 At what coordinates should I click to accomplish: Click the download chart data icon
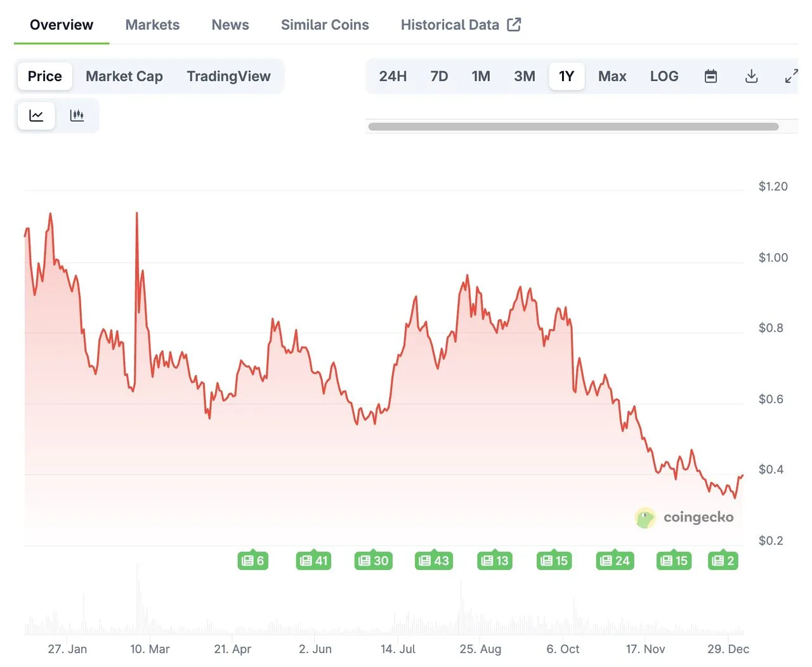tap(751, 76)
